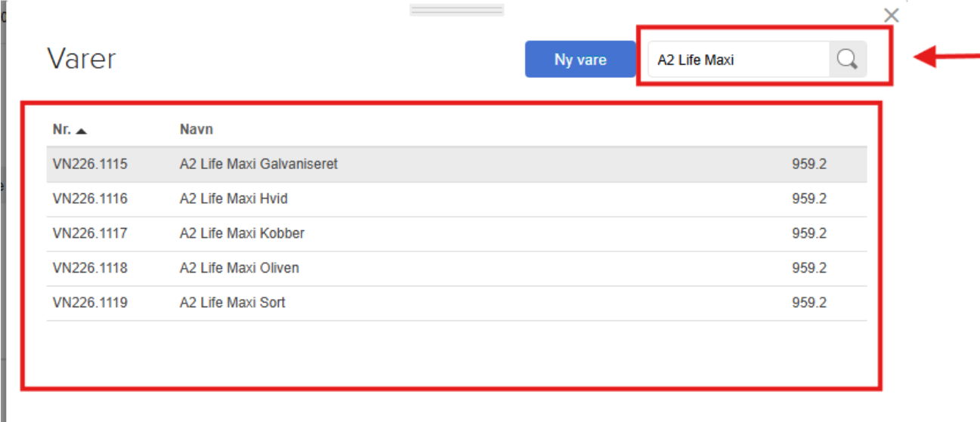Pick A2 Life Maxi Kobber name
Screen dimensions: 980x422
point(242,233)
